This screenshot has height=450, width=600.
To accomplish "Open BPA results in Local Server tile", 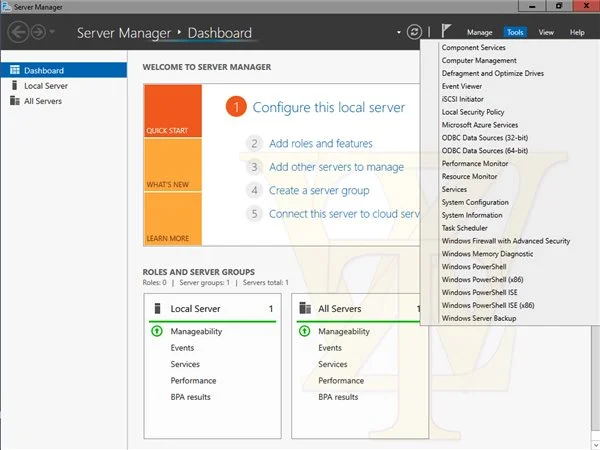I will [191, 397].
